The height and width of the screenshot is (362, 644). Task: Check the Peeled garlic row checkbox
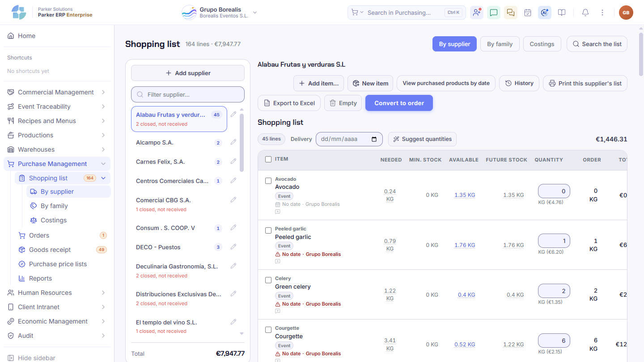268,230
